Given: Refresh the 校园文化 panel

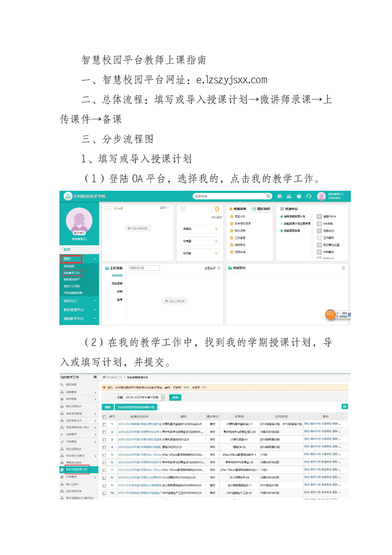Looking at the screenshot, I should pos(344,268).
